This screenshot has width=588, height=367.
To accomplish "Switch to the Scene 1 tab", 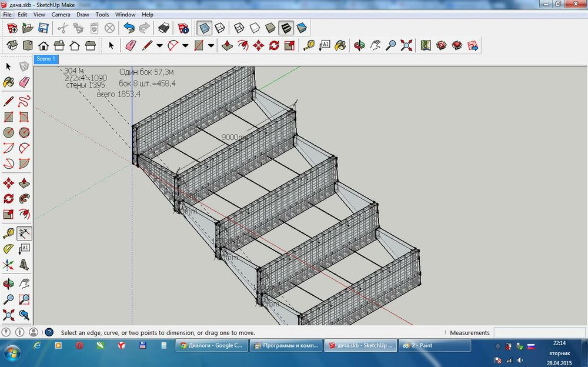I will [45, 59].
